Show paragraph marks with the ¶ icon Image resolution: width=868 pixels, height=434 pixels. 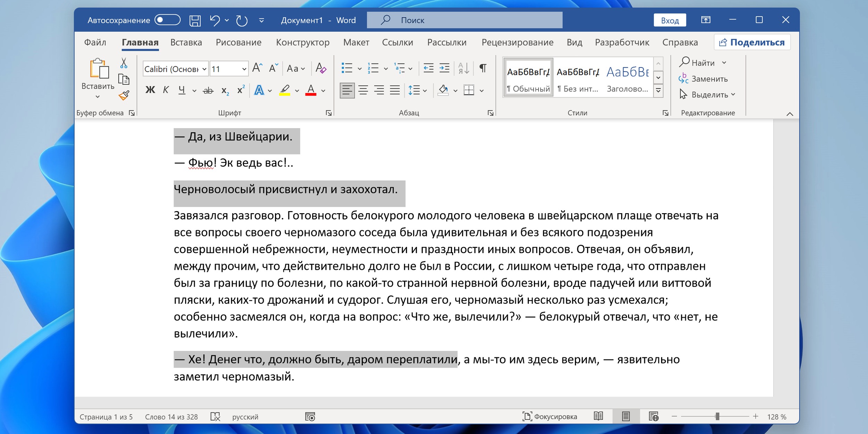click(484, 68)
